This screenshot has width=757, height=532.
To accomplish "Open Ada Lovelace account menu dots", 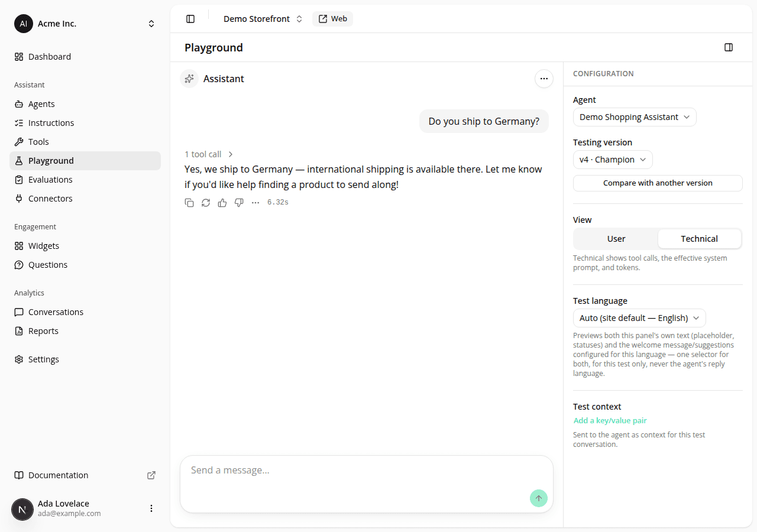I will [151, 508].
